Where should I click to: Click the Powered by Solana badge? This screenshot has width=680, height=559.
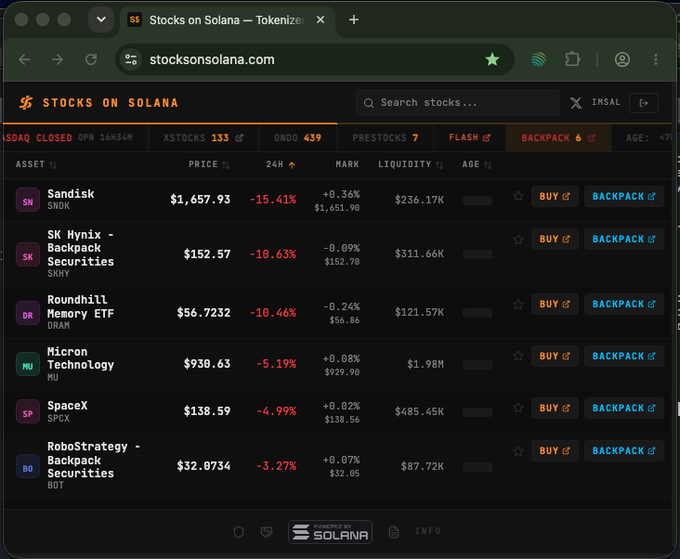[330, 532]
